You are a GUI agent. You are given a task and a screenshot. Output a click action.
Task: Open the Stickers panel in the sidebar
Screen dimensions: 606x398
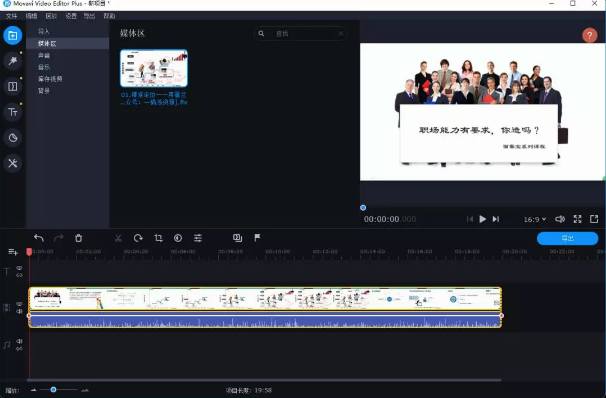coord(13,138)
